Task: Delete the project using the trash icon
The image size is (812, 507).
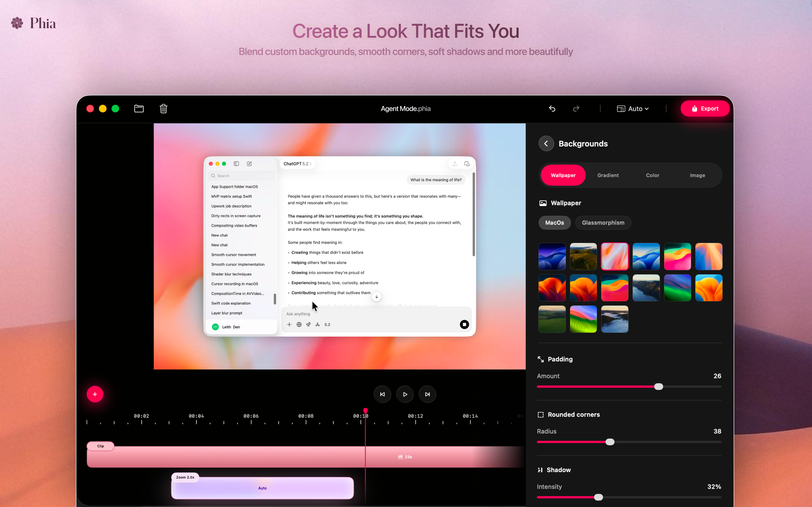Action: point(164,108)
